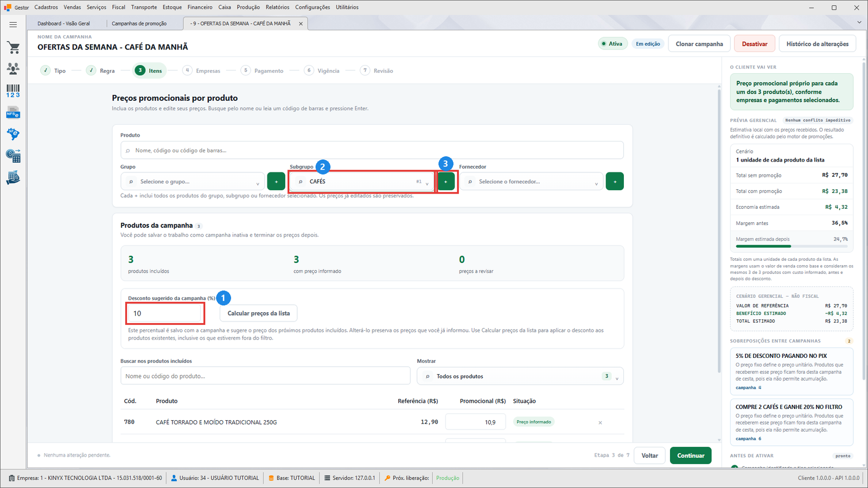Open the hamburger sidebar menu
The height and width of the screenshot is (488, 868).
pos(13,24)
